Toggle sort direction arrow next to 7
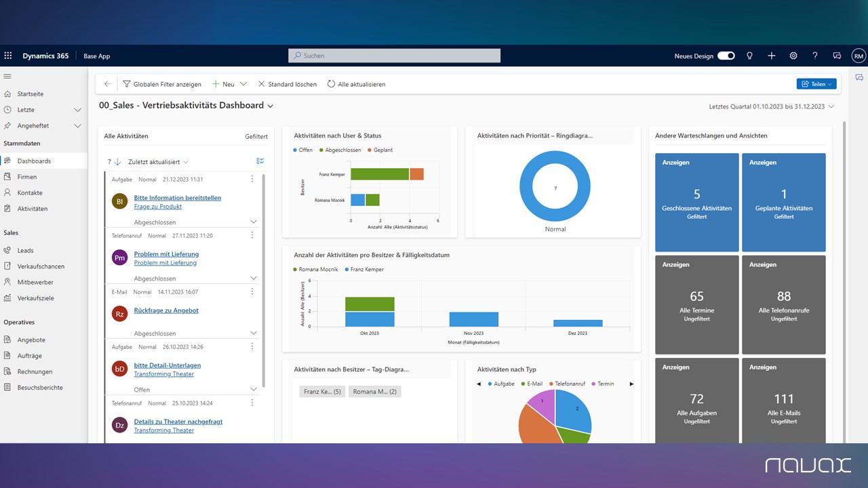868x488 pixels. pyautogui.click(x=117, y=162)
